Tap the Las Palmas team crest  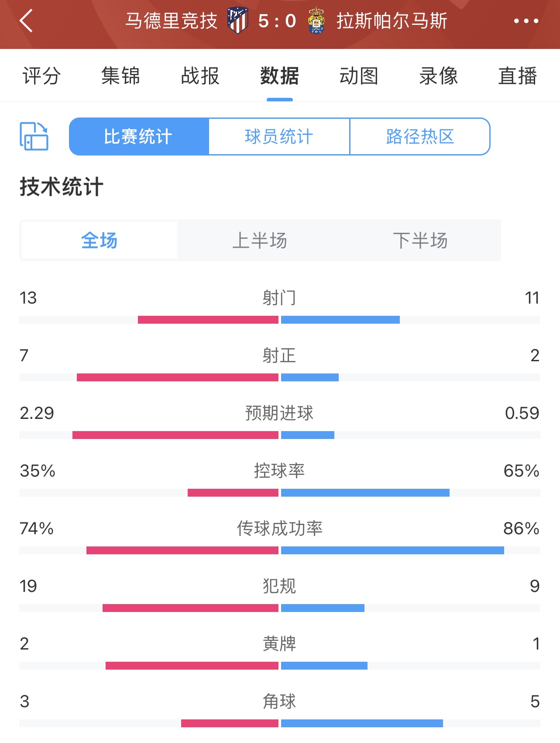pyautogui.click(x=316, y=21)
